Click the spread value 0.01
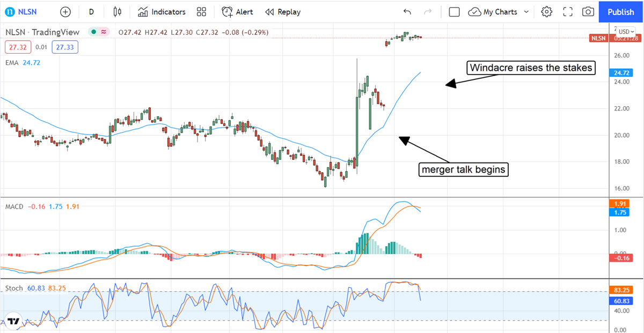 [40, 47]
